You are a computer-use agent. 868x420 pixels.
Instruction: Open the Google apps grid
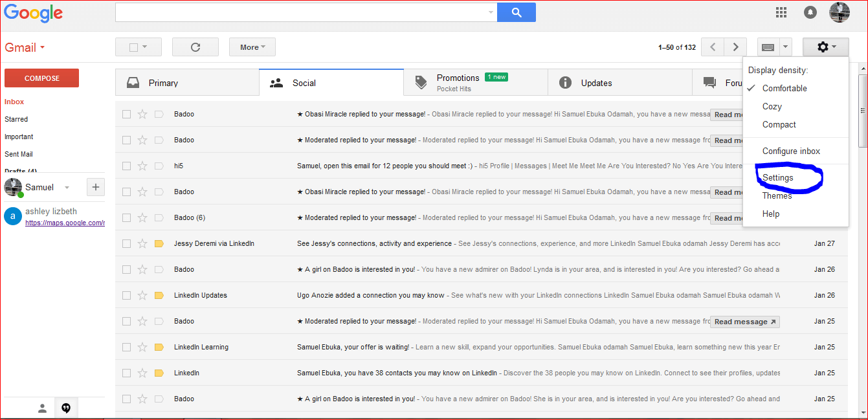point(781,12)
